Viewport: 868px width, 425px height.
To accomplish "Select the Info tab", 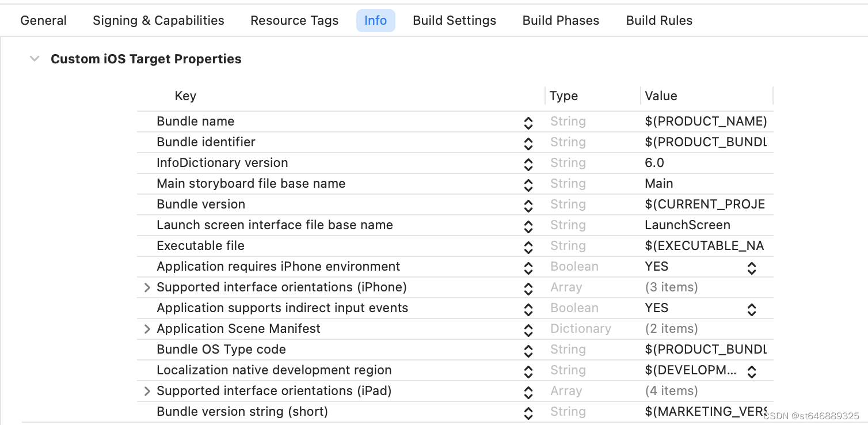I will coord(375,21).
